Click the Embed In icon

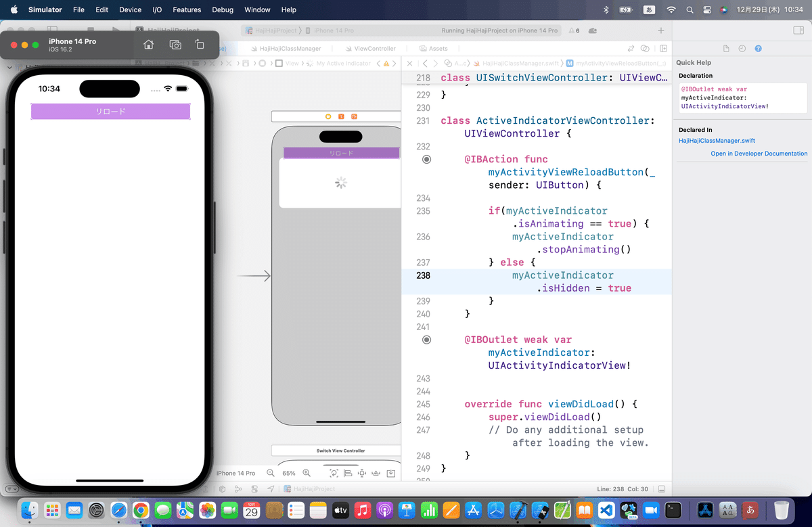click(390, 473)
